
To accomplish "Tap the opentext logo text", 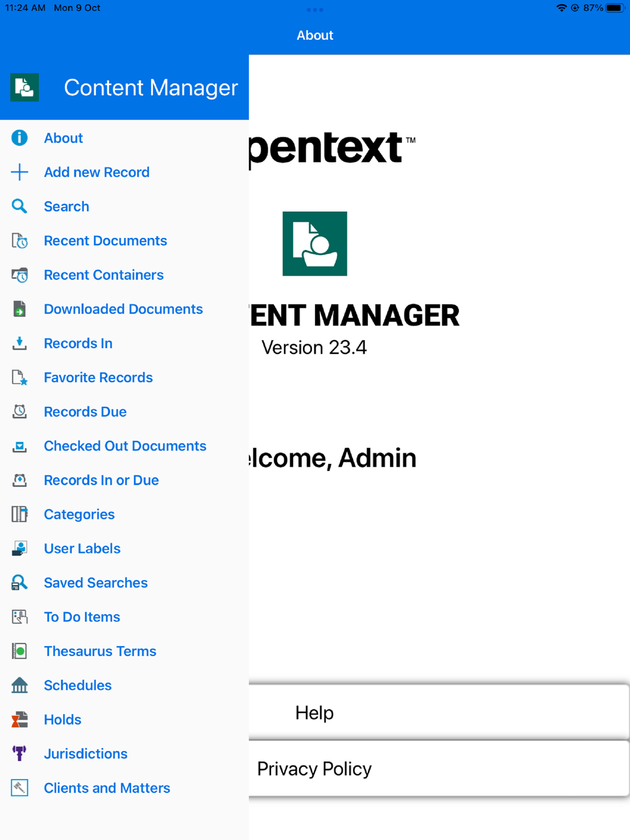I will click(x=332, y=149).
